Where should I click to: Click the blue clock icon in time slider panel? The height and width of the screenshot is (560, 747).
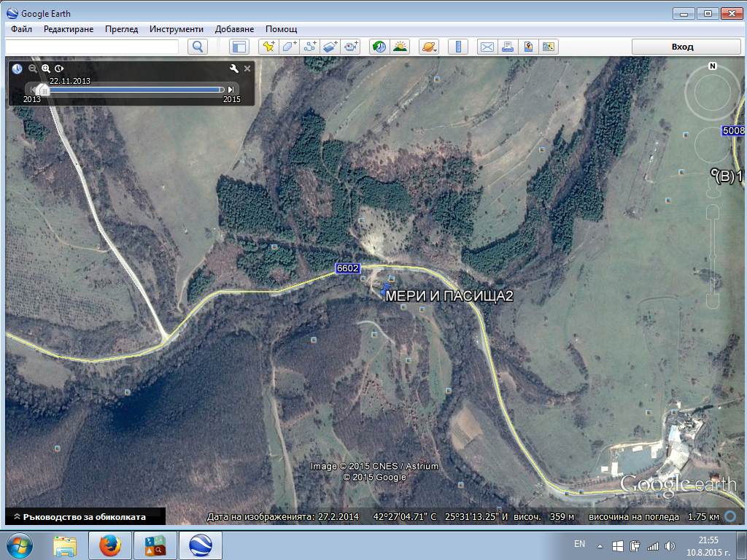click(x=18, y=69)
